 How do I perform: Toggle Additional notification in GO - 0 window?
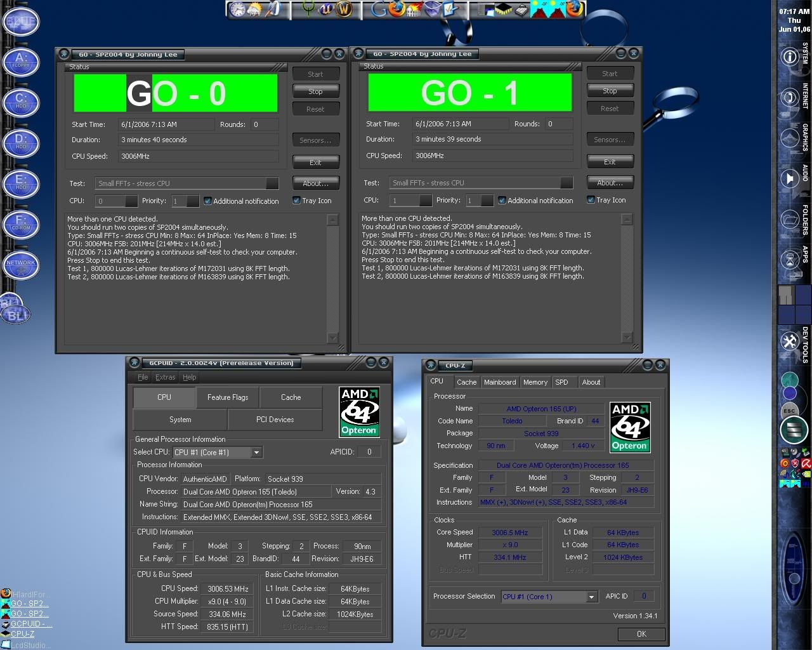(x=241, y=201)
